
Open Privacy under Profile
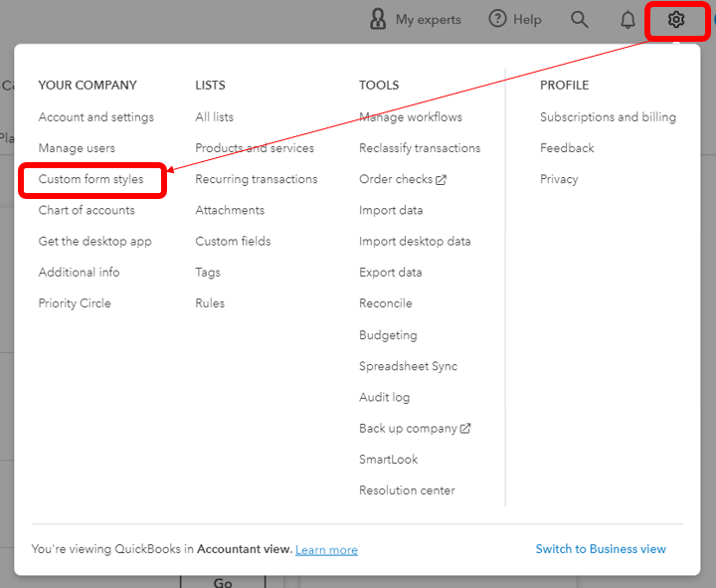click(559, 179)
